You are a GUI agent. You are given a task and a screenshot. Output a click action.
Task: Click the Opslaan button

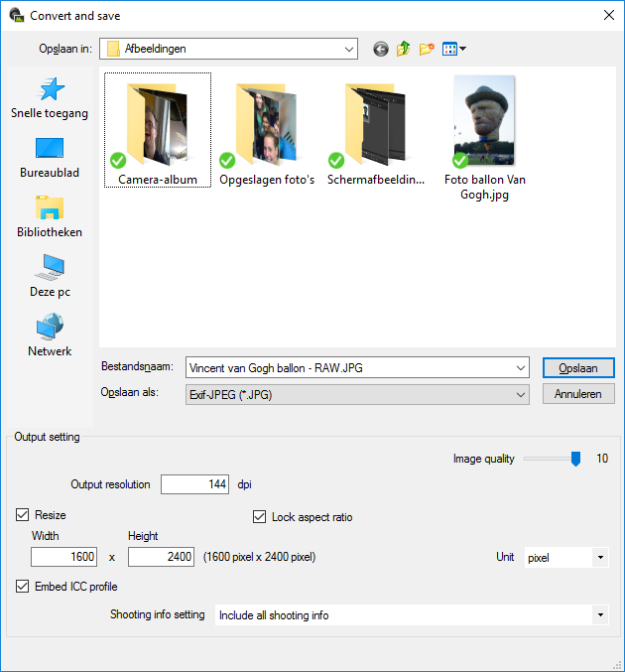pyautogui.click(x=578, y=368)
